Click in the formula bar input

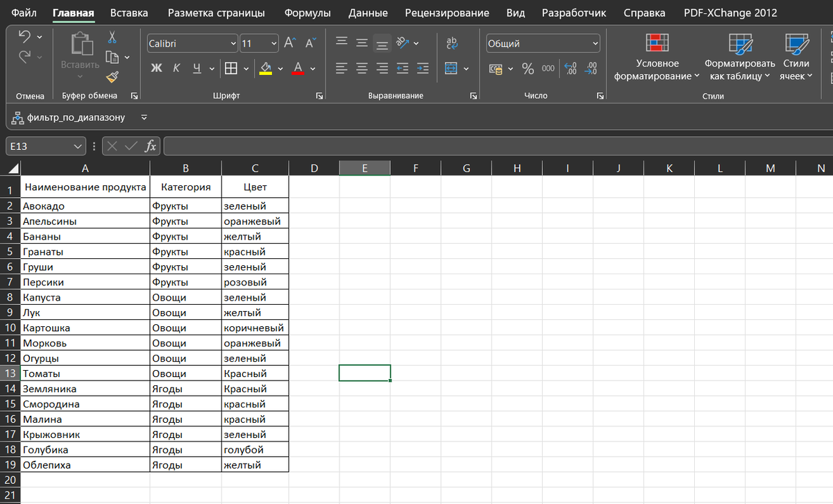pos(498,146)
